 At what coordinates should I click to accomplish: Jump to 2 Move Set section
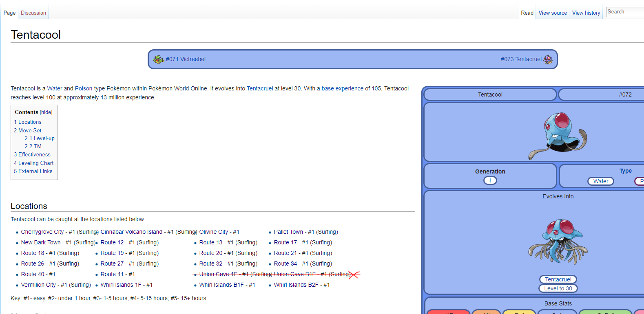(28, 130)
